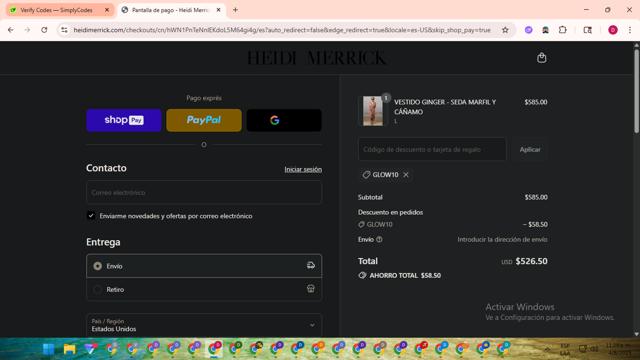
Task: Close the Verify Codes SimplyCodes tab
Action: click(x=107, y=10)
